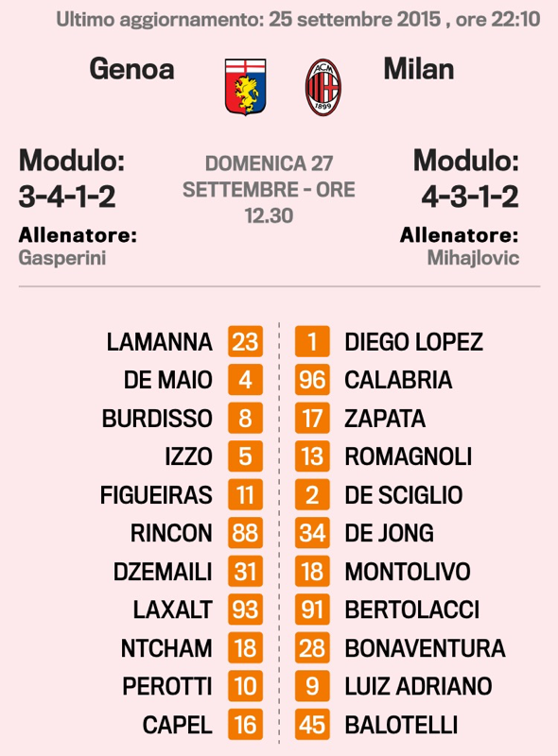Screen dimensions: 558x756
Task: Click player name BURDISSO
Action: (x=157, y=419)
